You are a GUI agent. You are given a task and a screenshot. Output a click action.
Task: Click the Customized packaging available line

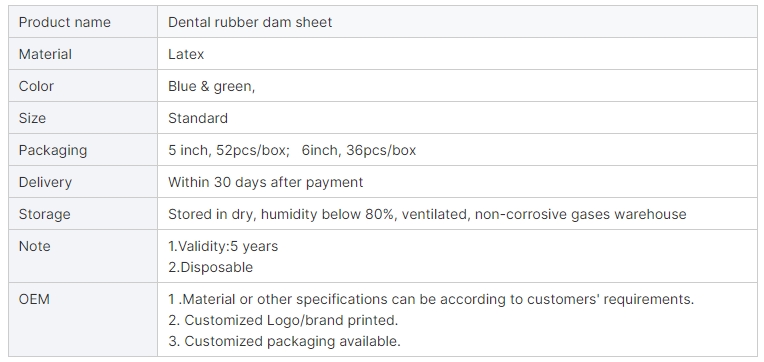click(x=285, y=342)
